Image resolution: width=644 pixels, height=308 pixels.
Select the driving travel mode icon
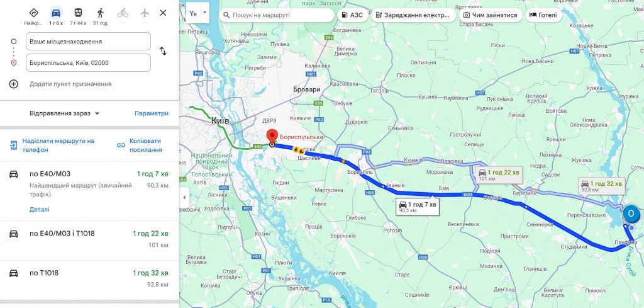click(56, 13)
